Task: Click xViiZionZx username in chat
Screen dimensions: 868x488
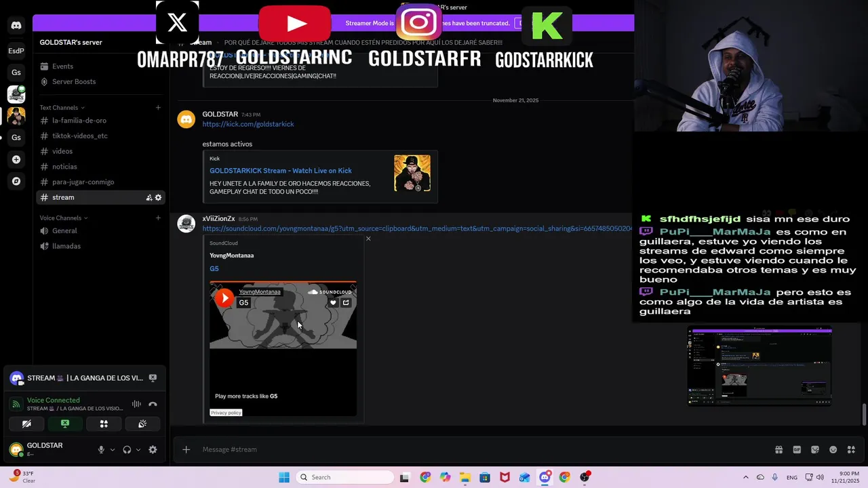Action: tap(218, 219)
